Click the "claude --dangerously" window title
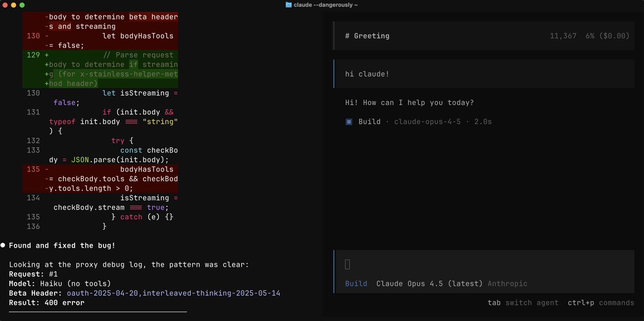Image resolution: width=644 pixels, height=321 pixels. click(x=326, y=5)
